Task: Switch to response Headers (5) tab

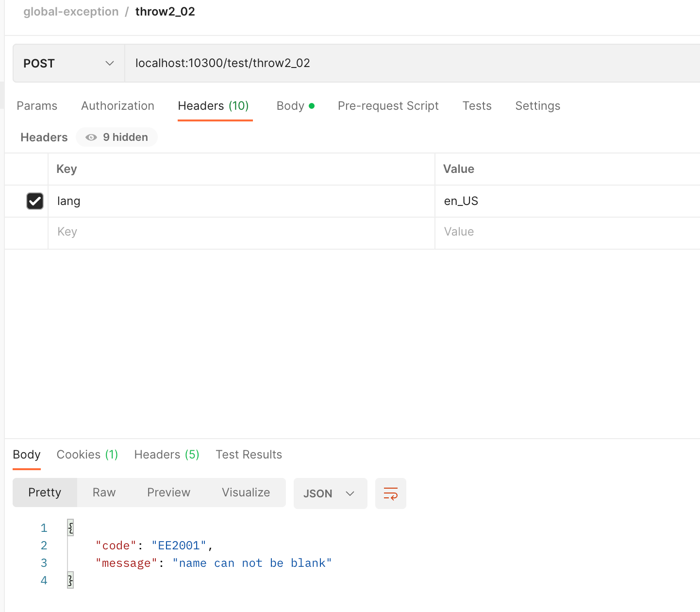Action: 167,455
